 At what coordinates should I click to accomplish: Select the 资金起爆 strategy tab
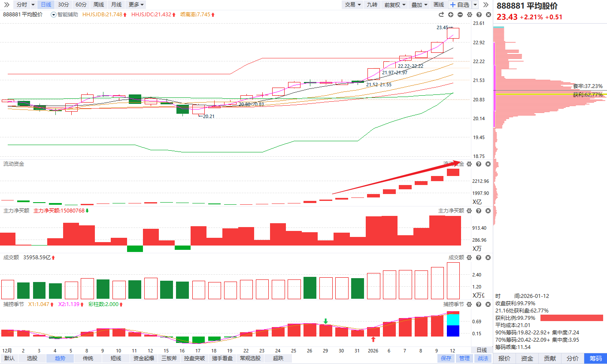point(143,358)
